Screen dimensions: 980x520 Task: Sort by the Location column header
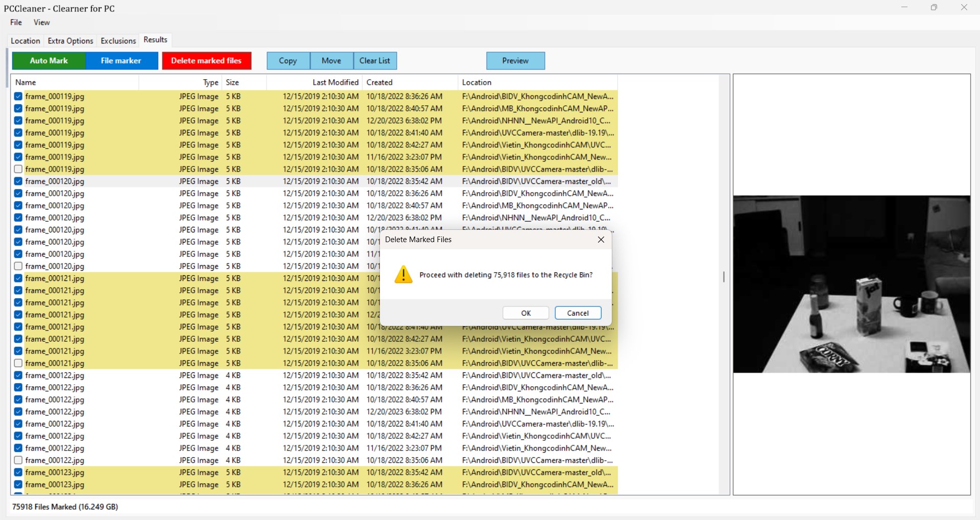(x=538, y=82)
